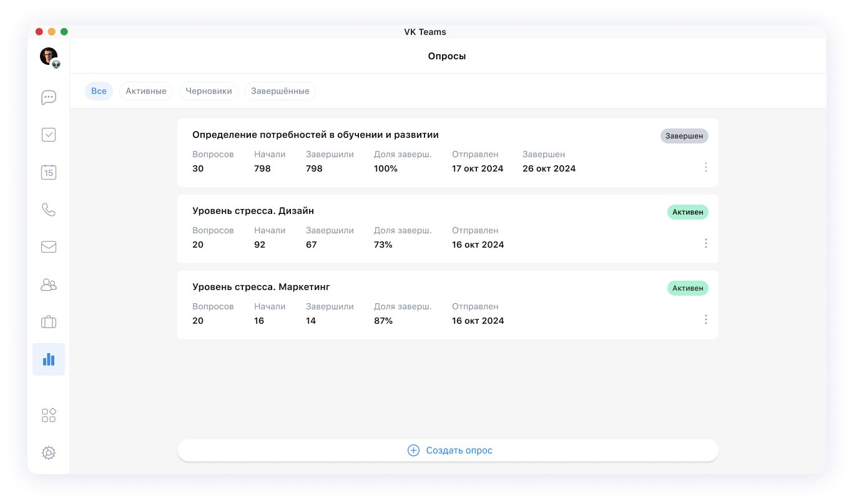Open the Chats icon in the sidebar
This screenshot has height=504, width=854.
pyautogui.click(x=49, y=97)
